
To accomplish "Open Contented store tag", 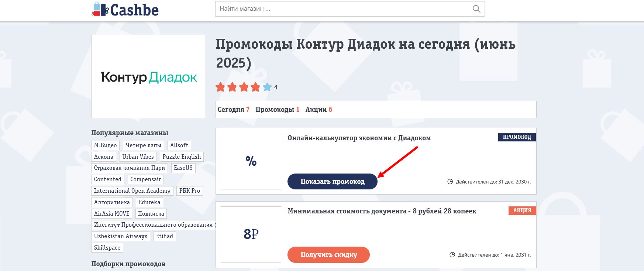I will tap(108, 179).
